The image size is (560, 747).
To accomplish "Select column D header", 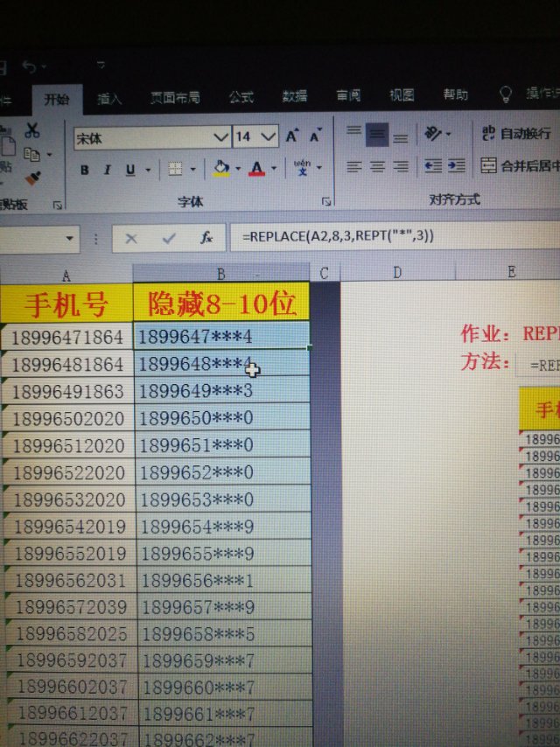I will coord(397,273).
